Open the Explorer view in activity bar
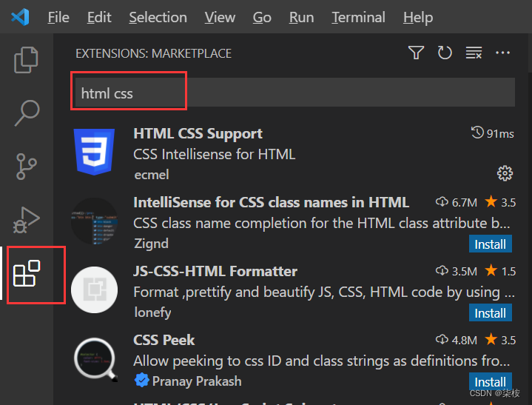This screenshot has height=405, width=532. pos(26,60)
